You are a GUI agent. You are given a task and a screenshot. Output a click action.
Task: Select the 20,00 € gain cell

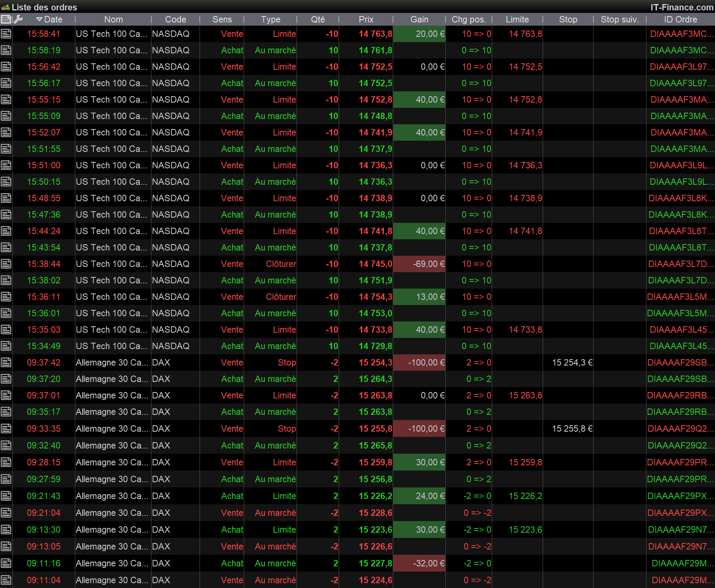(x=419, y=34)
